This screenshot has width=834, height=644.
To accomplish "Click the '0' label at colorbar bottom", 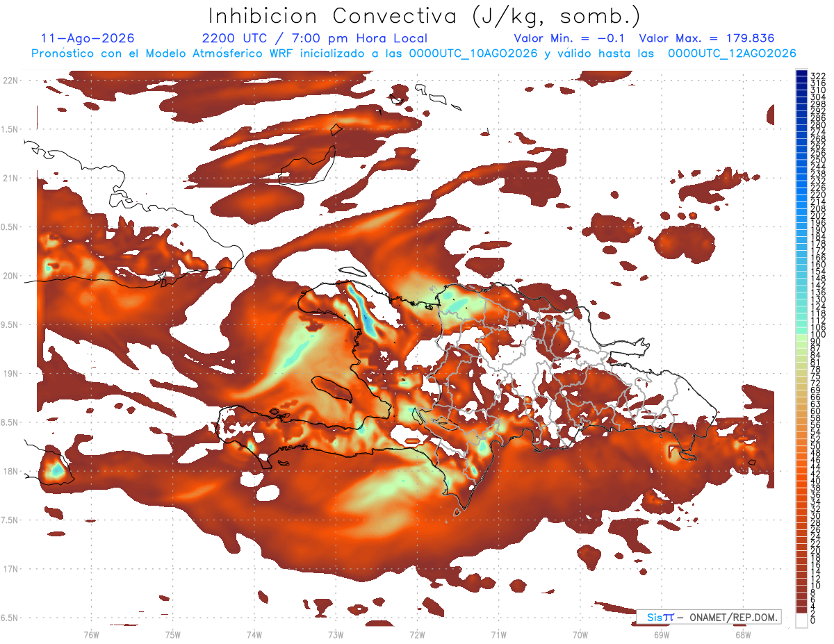I will 813,620.
